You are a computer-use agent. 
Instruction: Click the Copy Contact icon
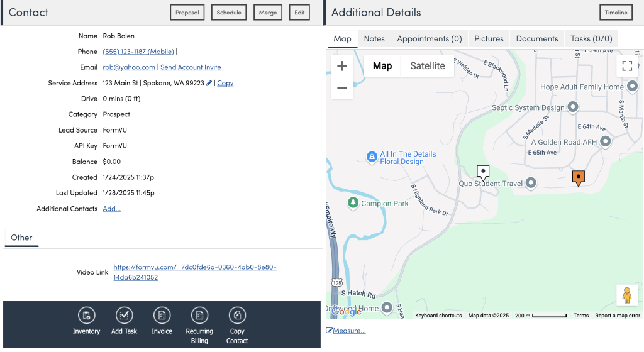237,316
